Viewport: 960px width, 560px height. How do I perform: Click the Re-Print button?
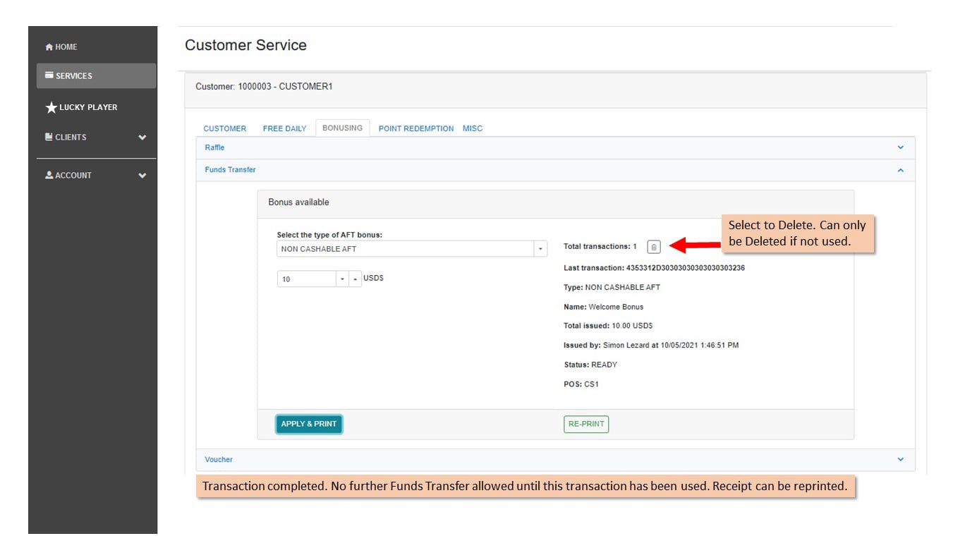point(586,425)
